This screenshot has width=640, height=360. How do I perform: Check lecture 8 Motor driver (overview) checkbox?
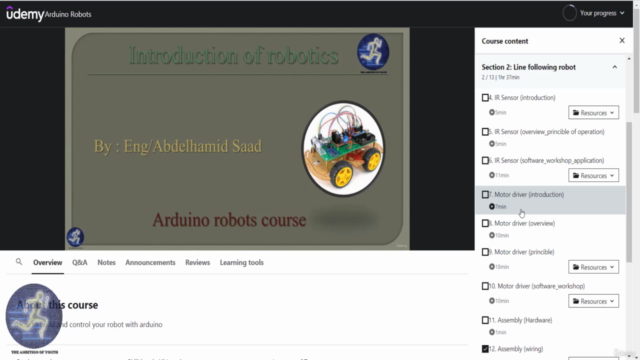click(485, 223)
